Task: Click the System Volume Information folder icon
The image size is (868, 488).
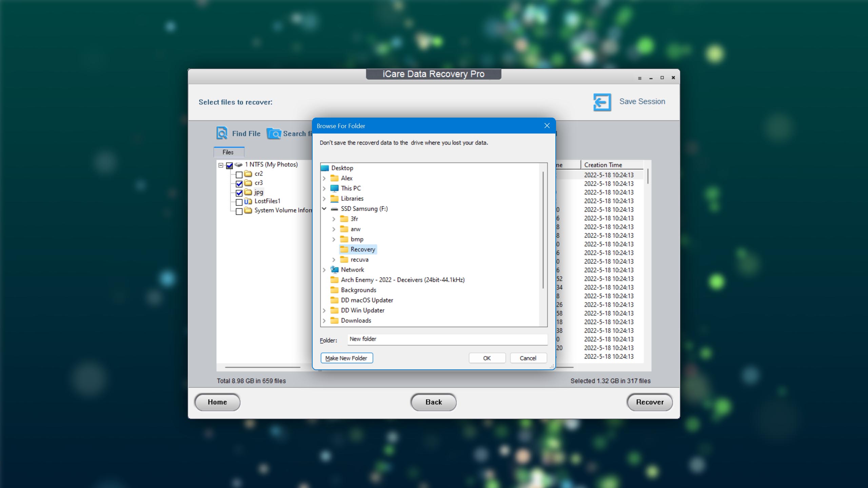Action: (248, 210)
